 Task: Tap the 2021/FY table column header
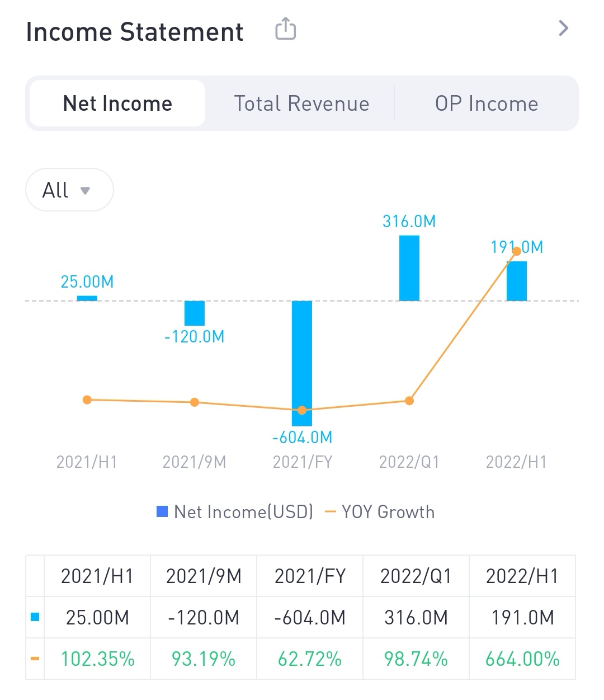[x=310, y=576]
